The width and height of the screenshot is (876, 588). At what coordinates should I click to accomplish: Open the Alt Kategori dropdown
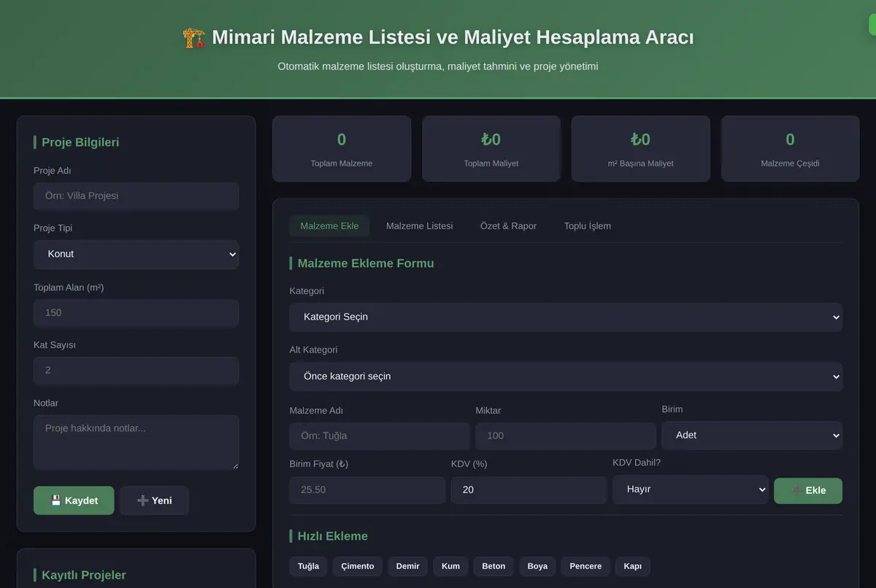pos(566,376)
